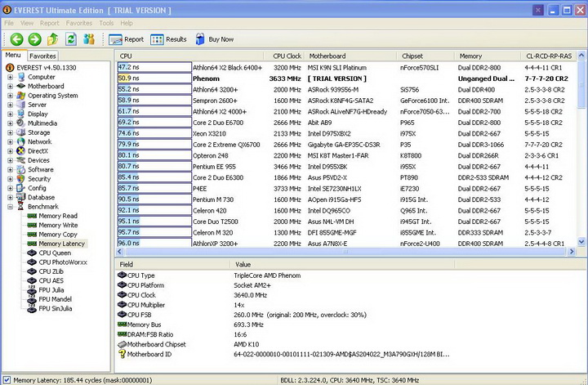The width and height of the screenshot is (588, 385).
Task: Expand the Devices tree node
Action: click(x=10, y=160)
